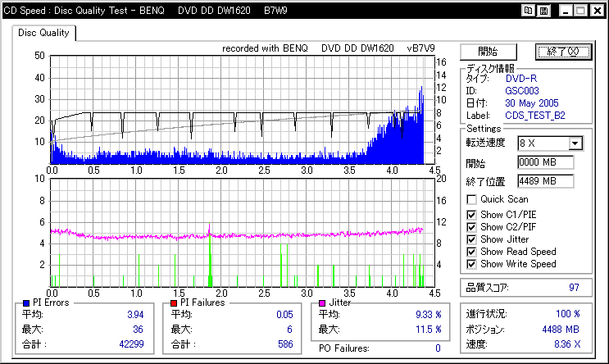Click the red PI Failures legend swatch
This screenshot has width=609, height=364.
pos(174,303)
